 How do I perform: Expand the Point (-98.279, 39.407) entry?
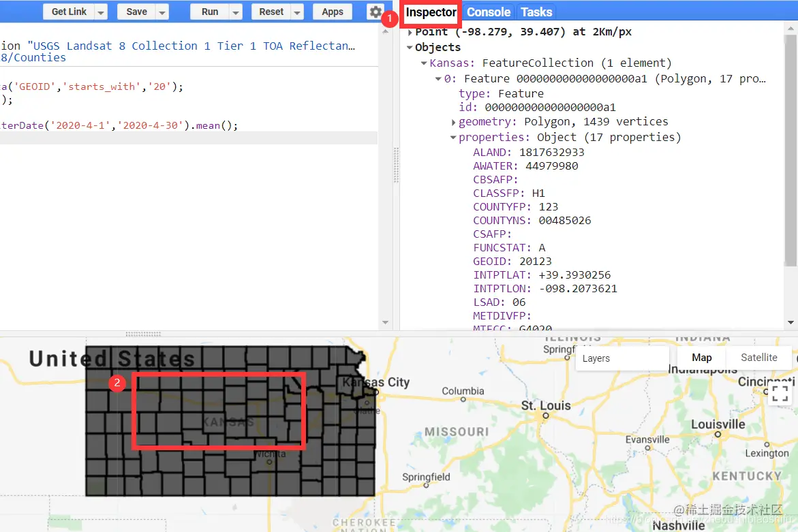[x=410, y=33]
